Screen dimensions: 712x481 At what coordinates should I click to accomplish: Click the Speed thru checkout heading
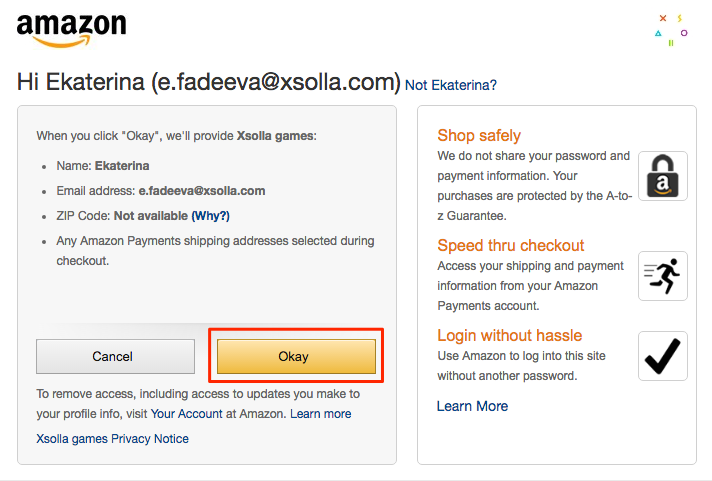[510, 245]
